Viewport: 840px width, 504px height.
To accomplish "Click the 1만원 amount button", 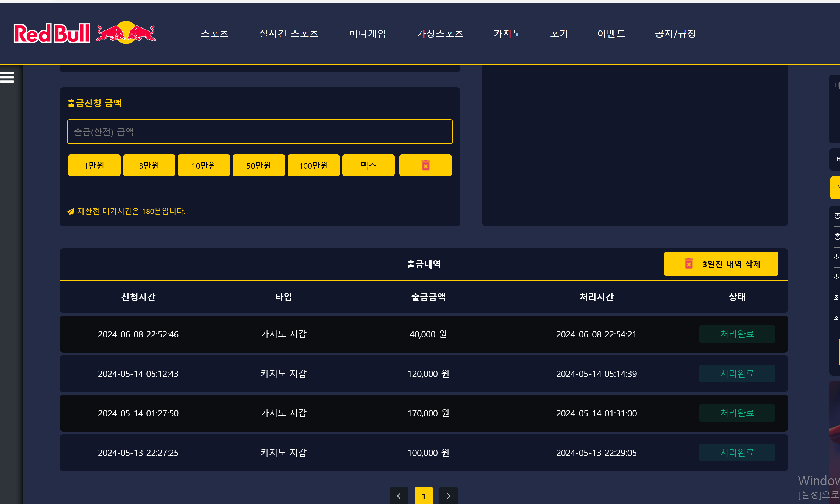I will (x=94, y=165).
